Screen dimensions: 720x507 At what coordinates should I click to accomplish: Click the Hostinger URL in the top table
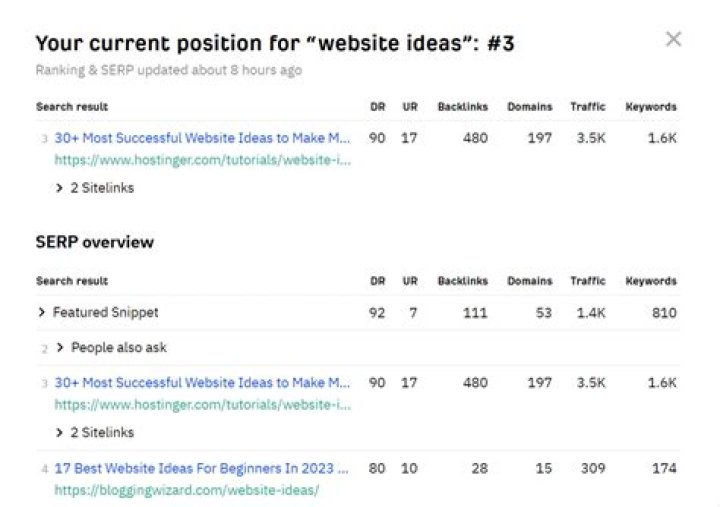click(202, 158)
